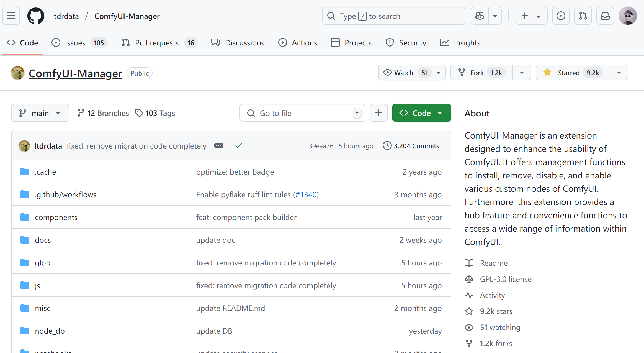Switch to the Projects tab
644x353 pixels.
pyautogui.click(x=351, y=43)
